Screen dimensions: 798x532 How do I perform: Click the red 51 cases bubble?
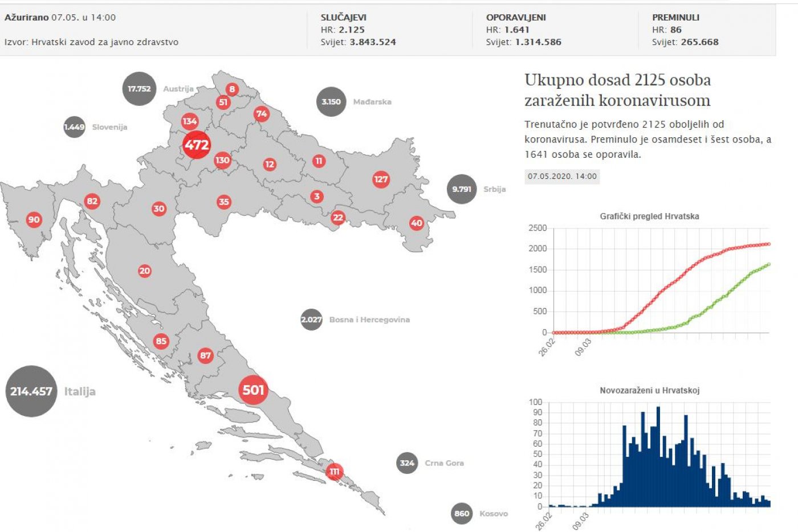(x=223, y=102)
